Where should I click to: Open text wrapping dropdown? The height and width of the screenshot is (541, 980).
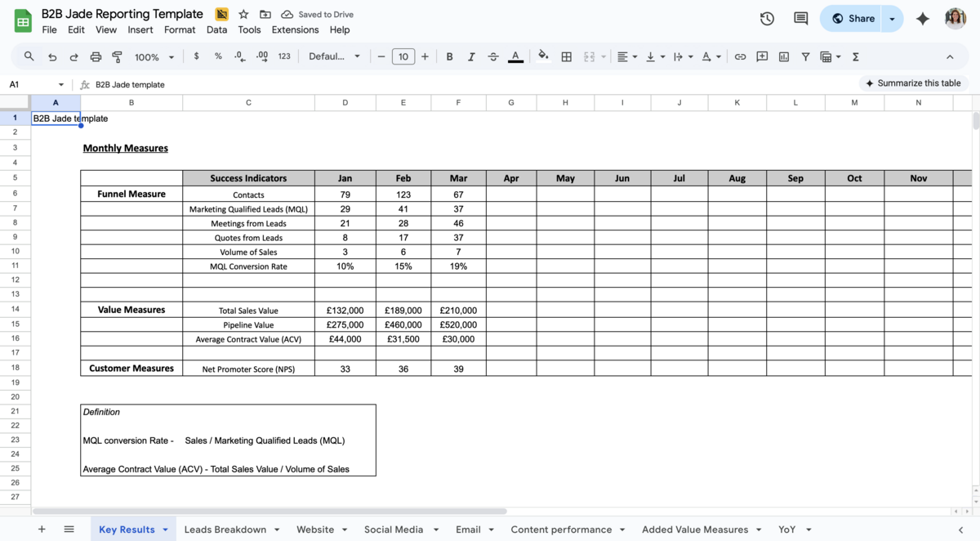[x=683, y=56]
